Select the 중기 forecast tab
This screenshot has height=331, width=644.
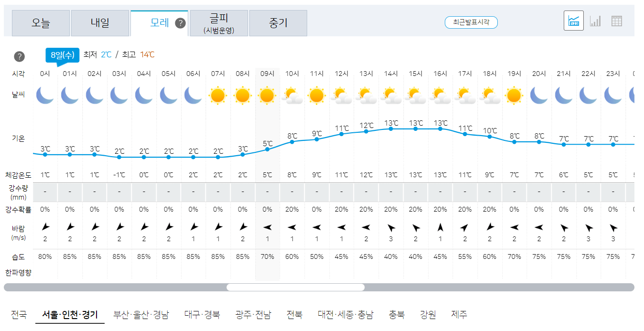(278, 22)
